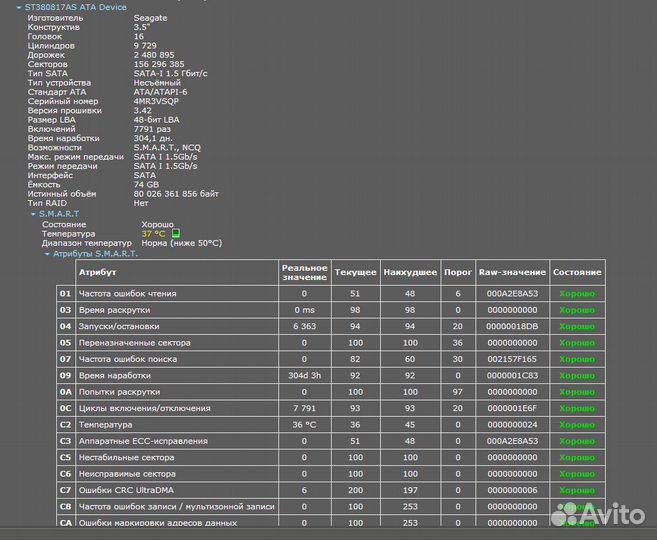Click the Raw-значение column header

click(512, 272)
